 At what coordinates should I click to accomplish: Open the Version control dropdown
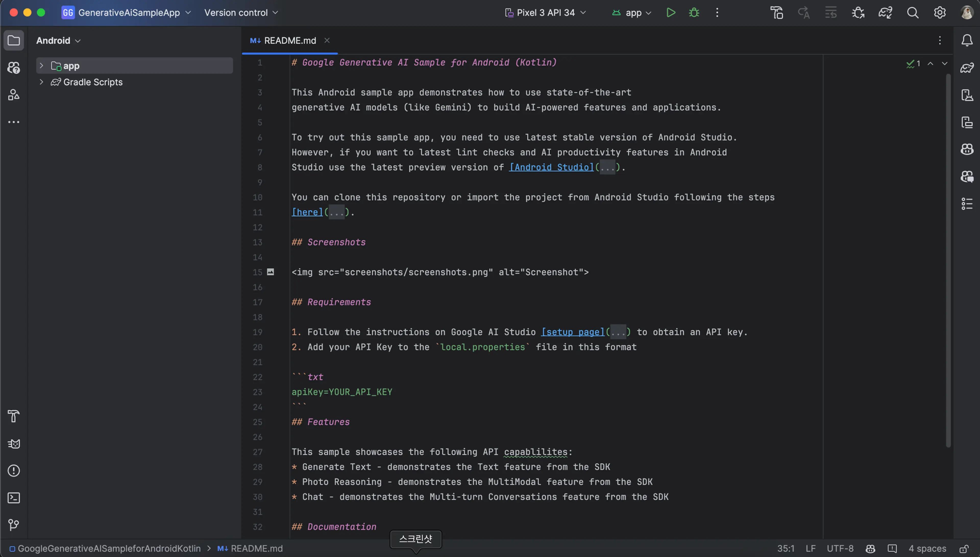tap(241, 13)
